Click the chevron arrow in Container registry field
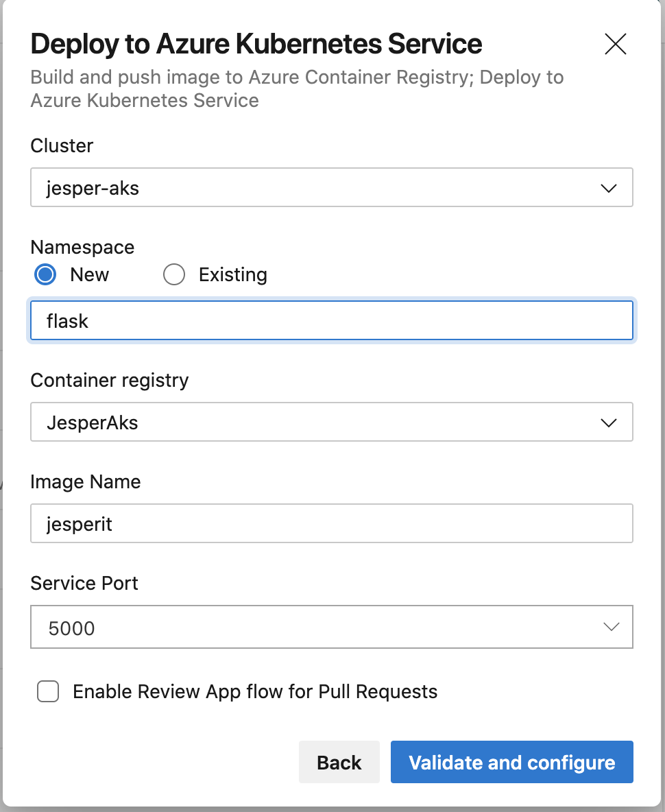 [608, 422]
